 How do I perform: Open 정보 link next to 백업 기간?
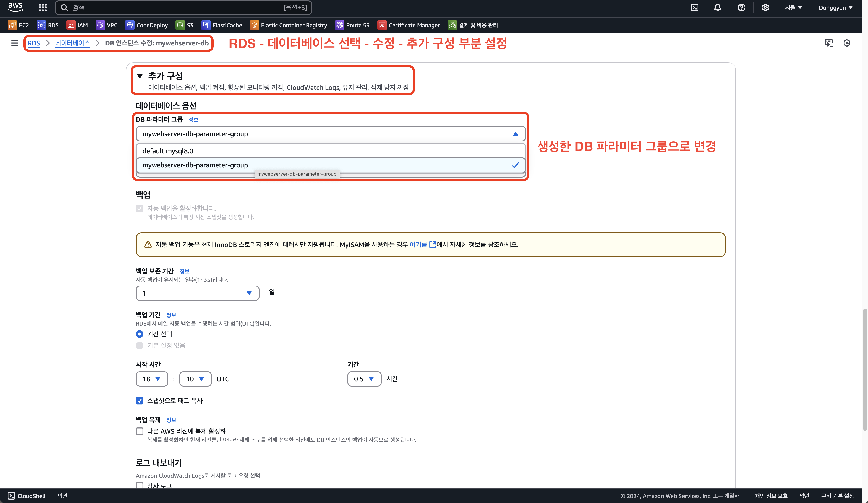tap(171, 315)
